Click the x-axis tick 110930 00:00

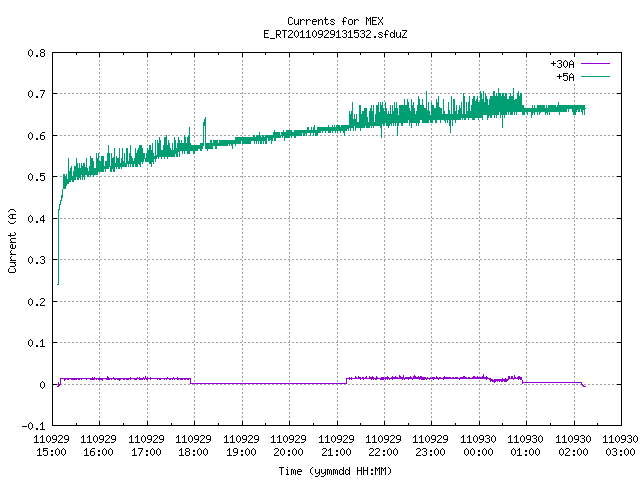[478, 446]
